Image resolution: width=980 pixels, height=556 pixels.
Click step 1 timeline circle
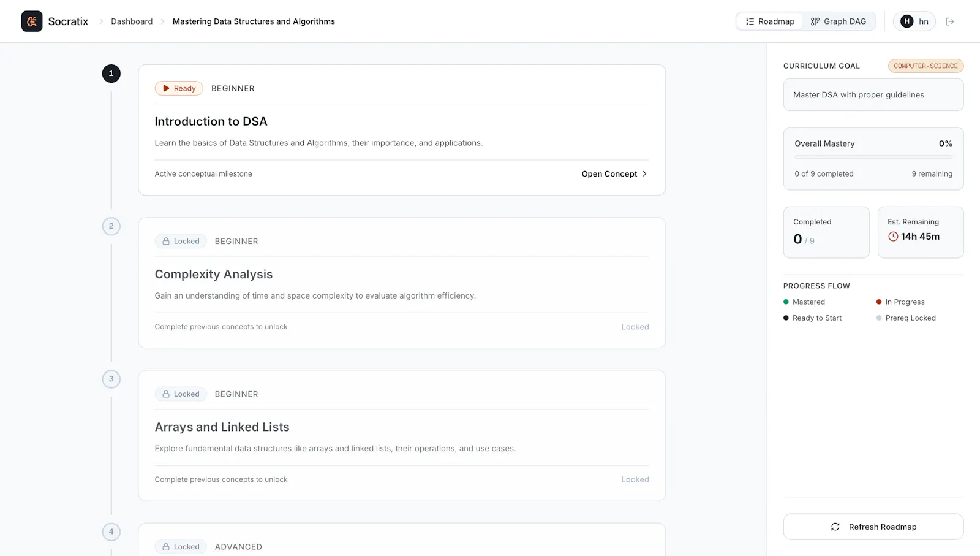[x=111, y=74]
